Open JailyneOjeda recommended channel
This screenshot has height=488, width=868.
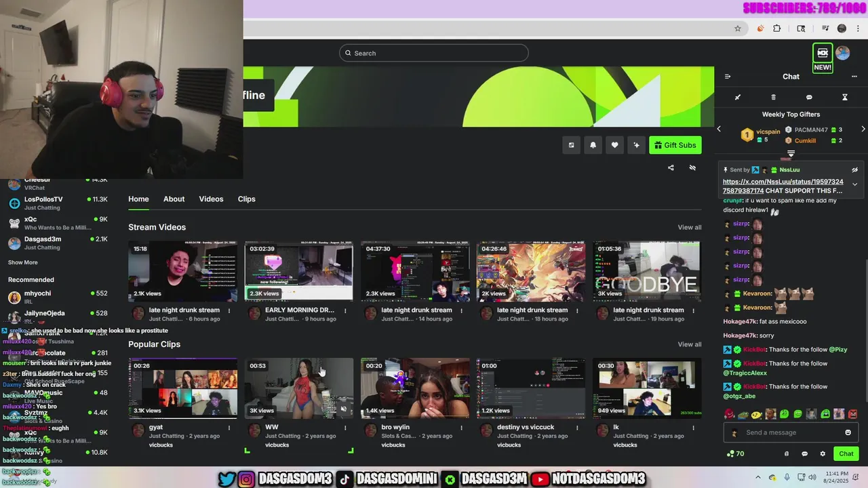point(58,316)
